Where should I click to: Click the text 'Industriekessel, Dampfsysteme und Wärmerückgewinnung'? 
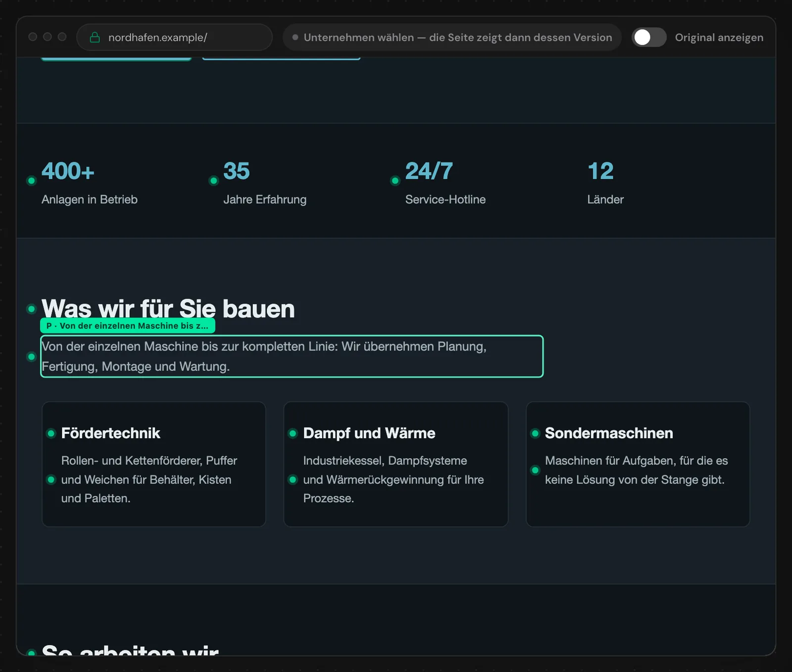click(x=394, y=470)
